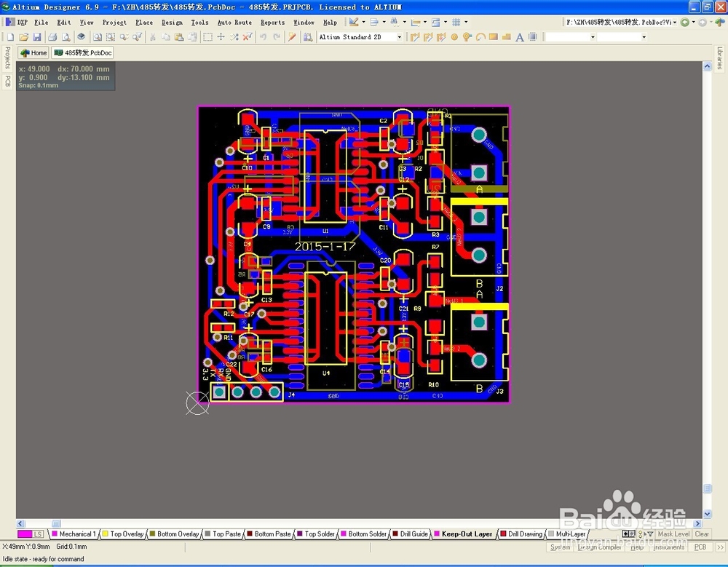This screenshot has width=728, height=567.
Task: Place an arc by edge
Action: pos(480,37)
